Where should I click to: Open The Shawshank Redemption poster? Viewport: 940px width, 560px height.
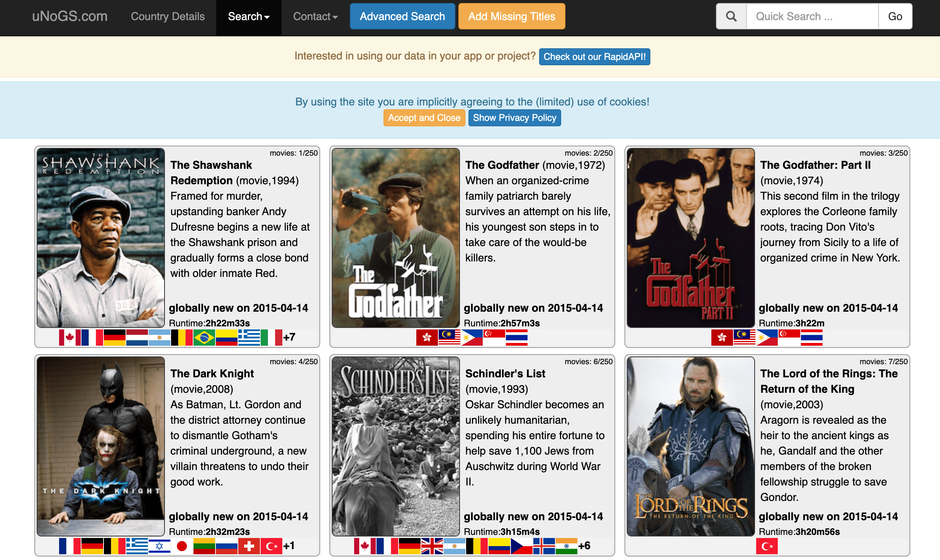101,238
